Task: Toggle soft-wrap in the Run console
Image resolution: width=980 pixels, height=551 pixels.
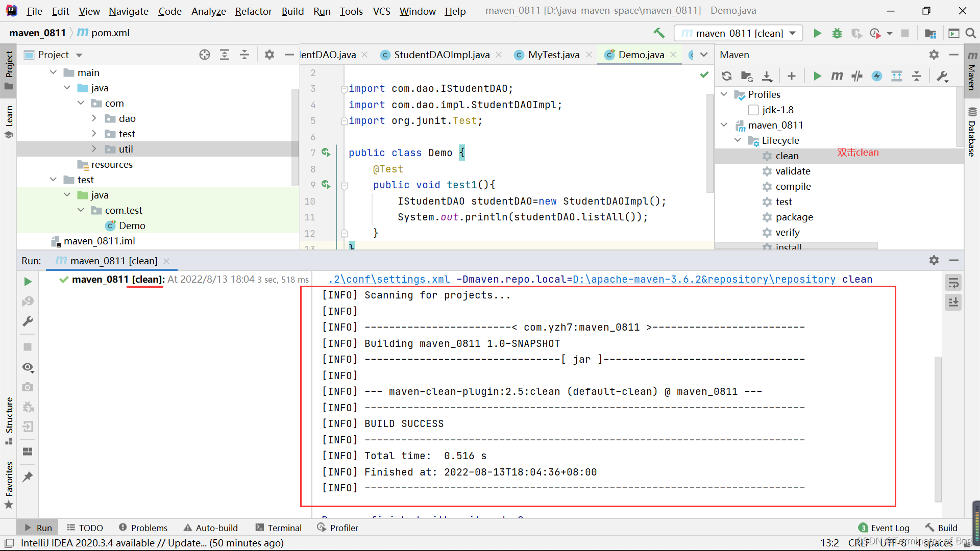Action: [953, 283]
